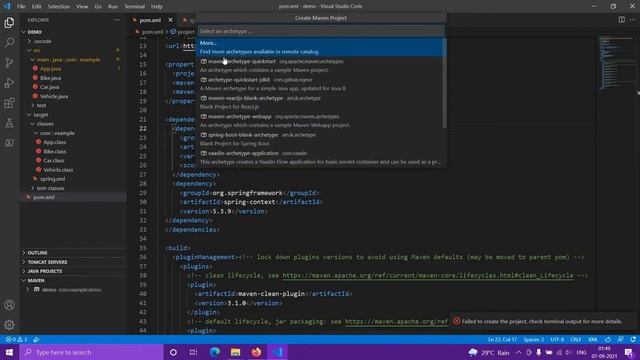Click the feedback icon in status bar
640x360 pixels.
coord(620,339)
